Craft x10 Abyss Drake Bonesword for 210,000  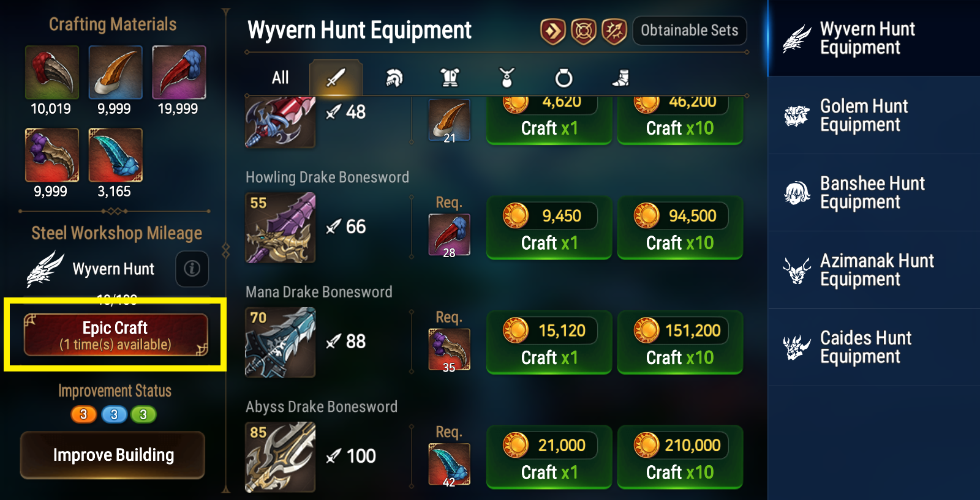click(680, 457)
